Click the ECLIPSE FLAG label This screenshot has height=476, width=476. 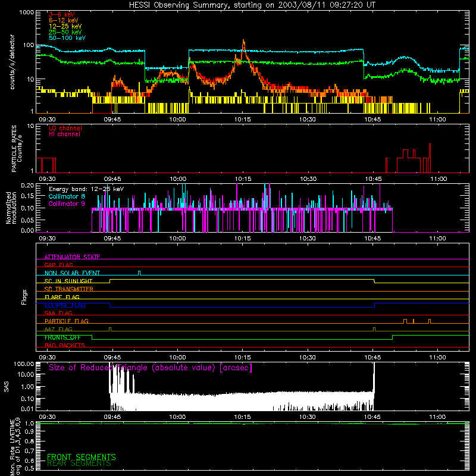pos(65,305)
